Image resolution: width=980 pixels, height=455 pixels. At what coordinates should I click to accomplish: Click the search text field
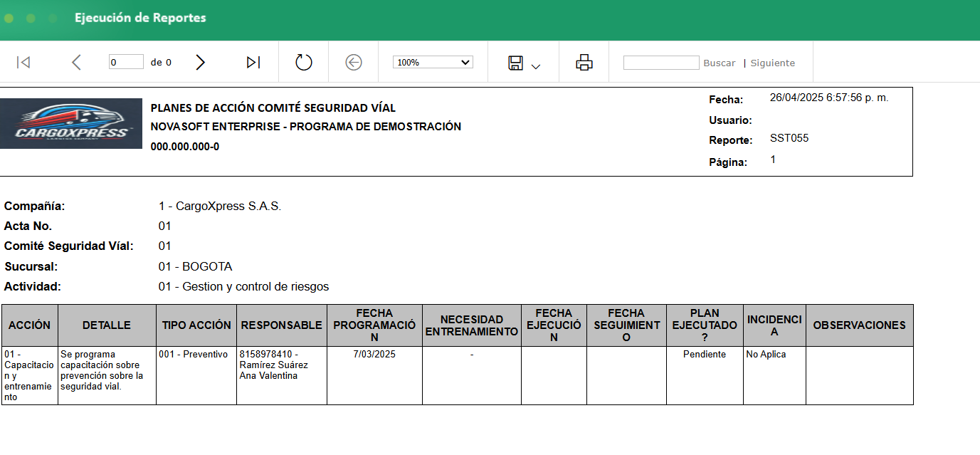click(x=661, y=63)
